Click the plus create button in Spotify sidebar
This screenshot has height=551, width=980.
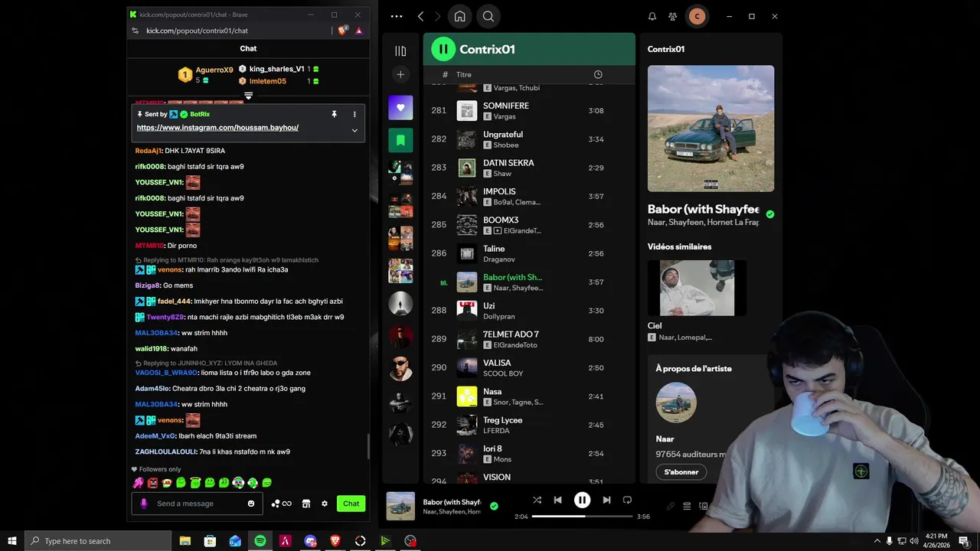click(x=400, y=74)
